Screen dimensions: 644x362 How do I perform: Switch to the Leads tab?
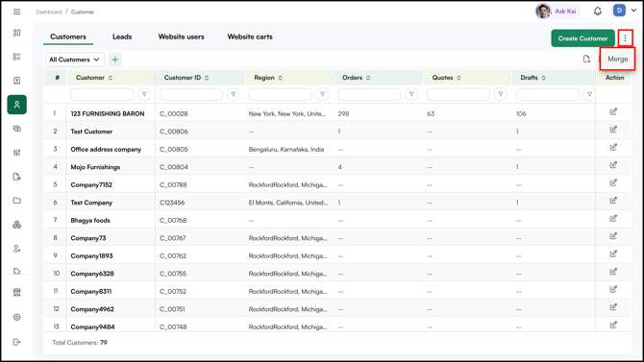pyautogui.click(x=122, y=36)
